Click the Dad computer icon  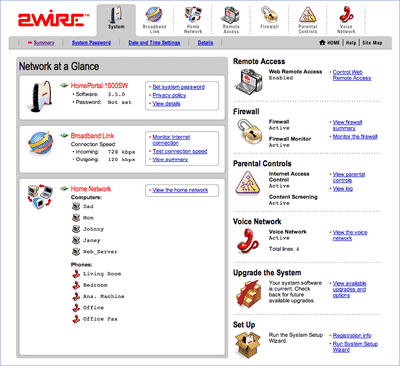tap(76, 206)
